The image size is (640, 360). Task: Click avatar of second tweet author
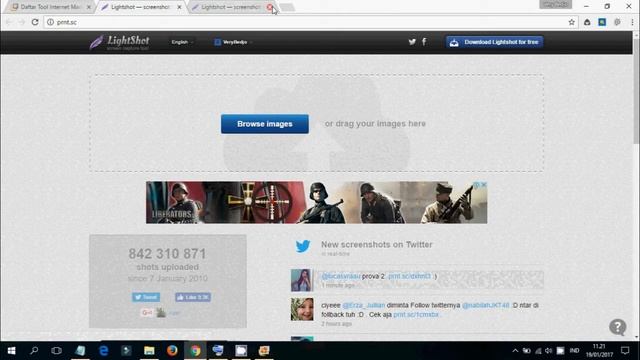(x=302, y=309)
